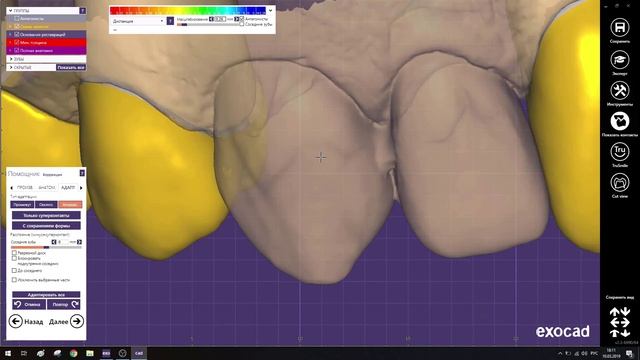Open the notification center in system tray
The width and height of the screenshot is (640, 360).
click(629, 353)
